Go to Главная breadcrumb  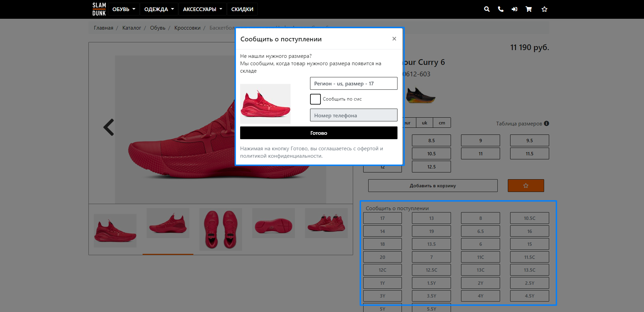(x=104, y=28)
